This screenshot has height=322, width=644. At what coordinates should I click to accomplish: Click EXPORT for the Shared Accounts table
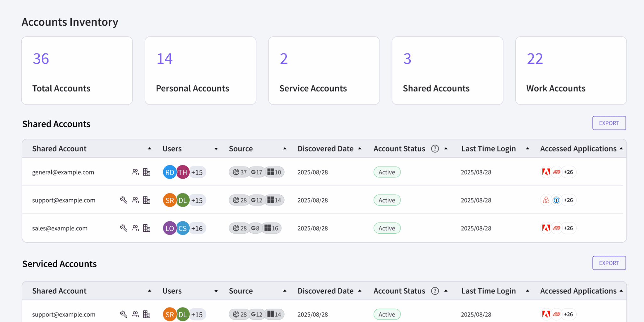(609, 123)
